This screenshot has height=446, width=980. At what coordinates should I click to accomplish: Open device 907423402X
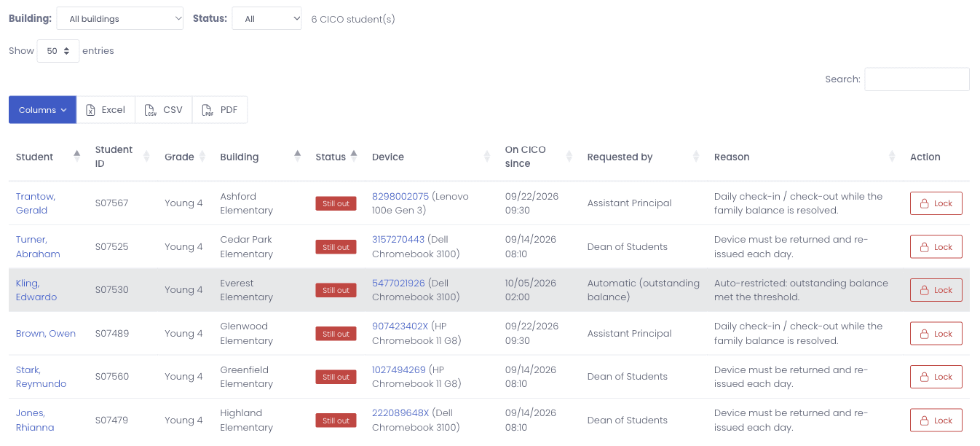pyautogui.click(x=400, y=326)
